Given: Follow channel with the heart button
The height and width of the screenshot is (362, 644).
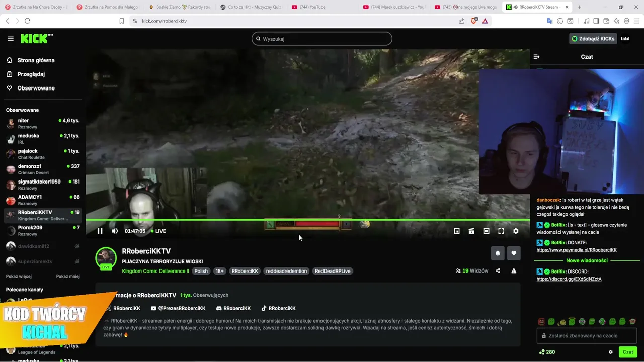Looking at the screenshot, I should pos(514,253).
